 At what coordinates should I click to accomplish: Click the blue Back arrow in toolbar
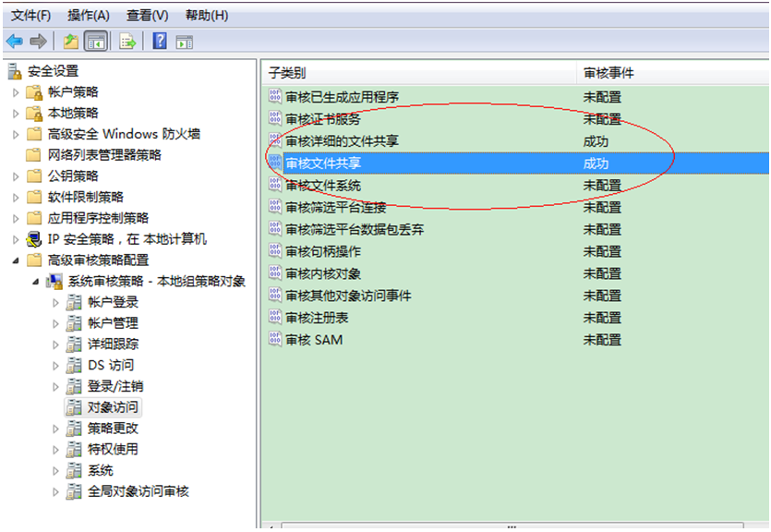point(14,42)
